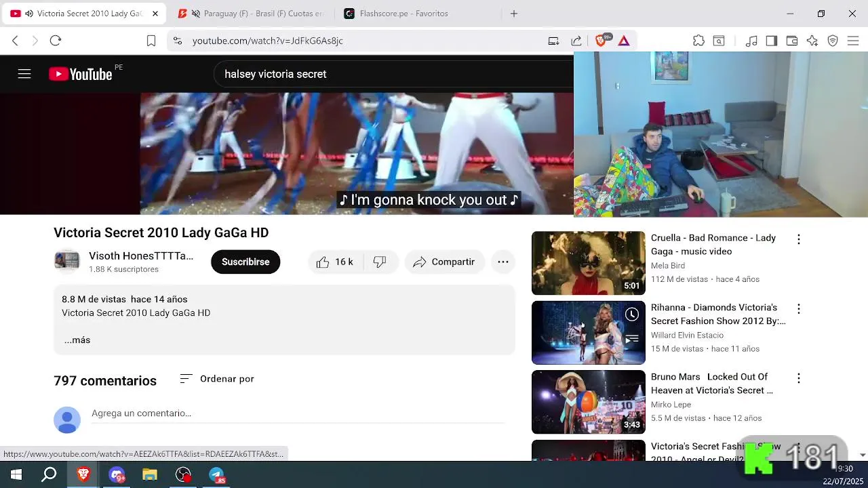Open the browser main menu icon
Viewport: 868px width, 488px height.
click(x=853, y=41)
